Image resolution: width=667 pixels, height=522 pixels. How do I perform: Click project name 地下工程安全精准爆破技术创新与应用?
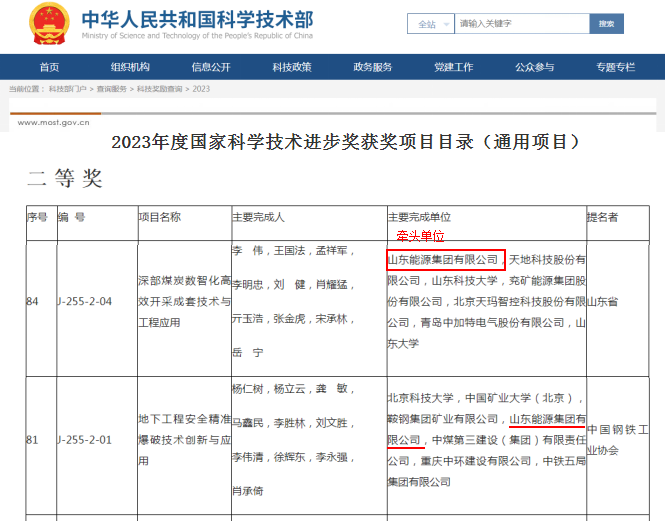pos(184,440)
